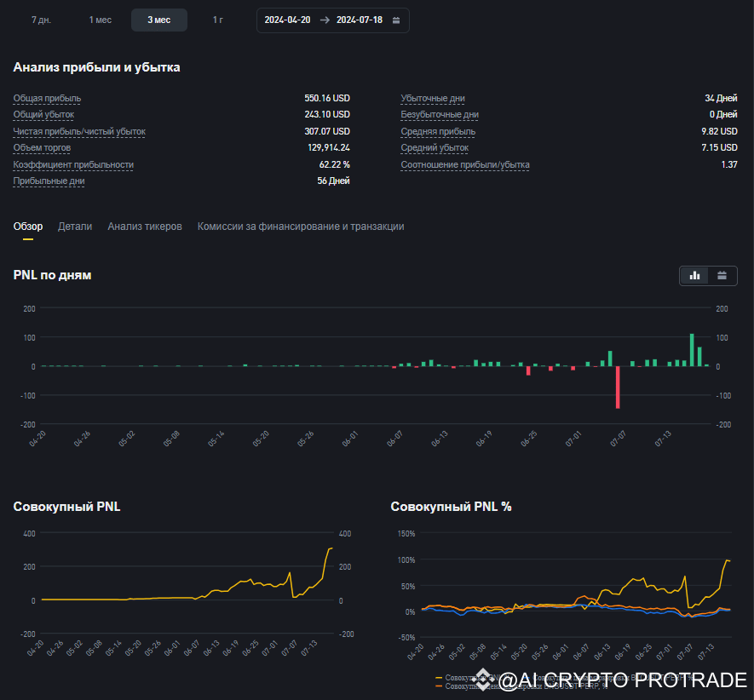Open the end date 2024-07-18 field
This screenshot has width=754, height=700.
coord(360,20)
